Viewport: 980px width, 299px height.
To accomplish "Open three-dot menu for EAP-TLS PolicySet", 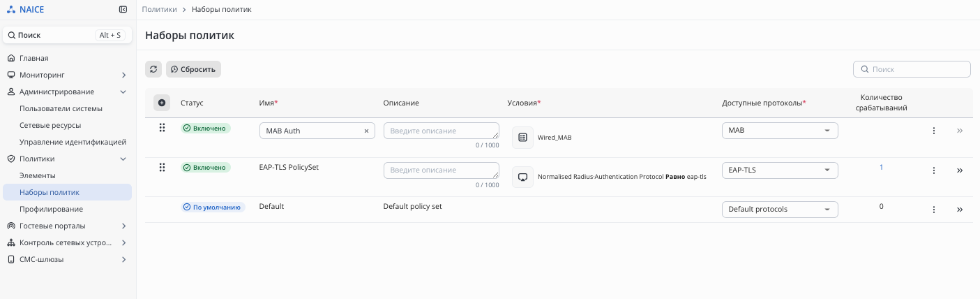I will click(934, 170).
